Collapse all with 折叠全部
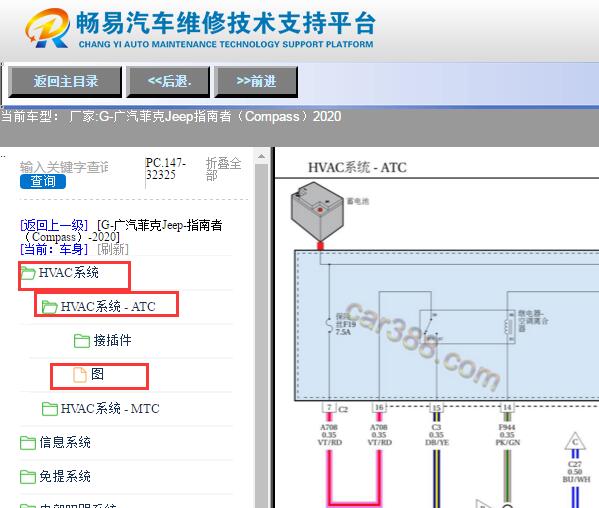Image resolution: width=599 pixels, height=508 pixels. [223, 169]
